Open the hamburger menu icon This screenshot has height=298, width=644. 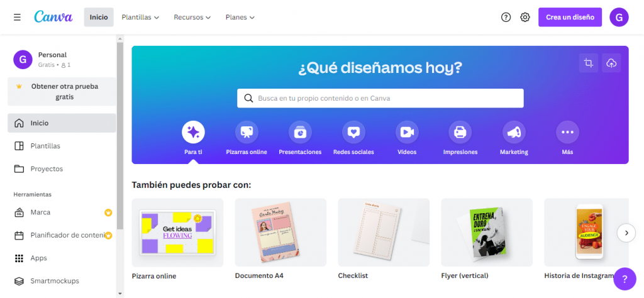[x=17, y=17]
